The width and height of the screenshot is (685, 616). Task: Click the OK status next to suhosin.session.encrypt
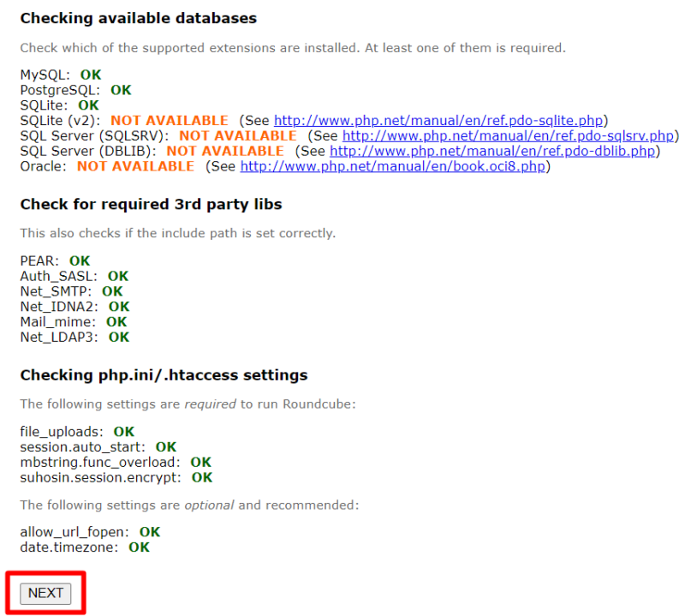coord(202,477)
